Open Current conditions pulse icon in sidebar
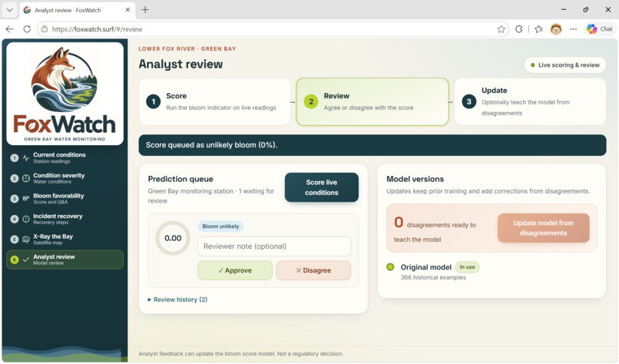The width and height of the screenshot is (619, 364). tap(26, 158)
